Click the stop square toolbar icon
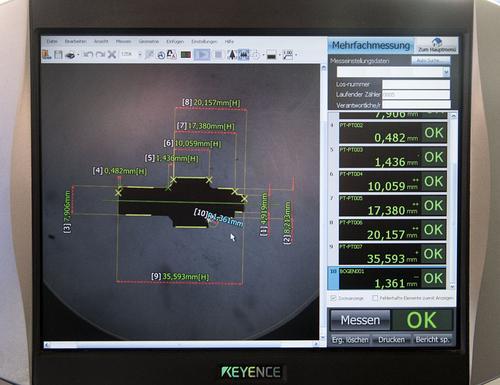Viewport: 500px width, 385px height. click(x=218, y=54)
